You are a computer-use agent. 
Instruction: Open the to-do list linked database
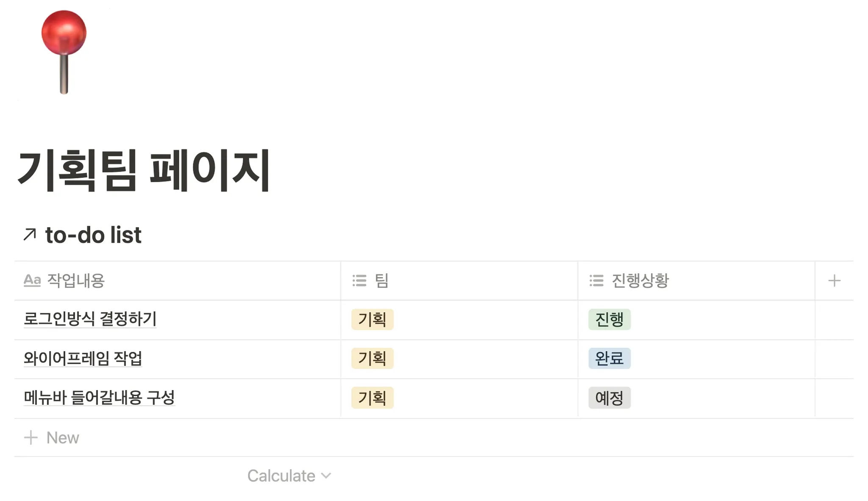pyautogui.click(x=93, y=235)
